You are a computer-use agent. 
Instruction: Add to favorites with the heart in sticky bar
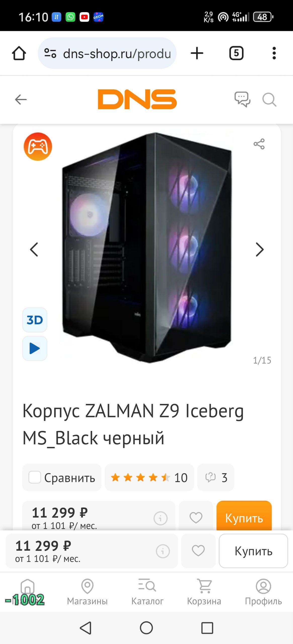(198, 551)
